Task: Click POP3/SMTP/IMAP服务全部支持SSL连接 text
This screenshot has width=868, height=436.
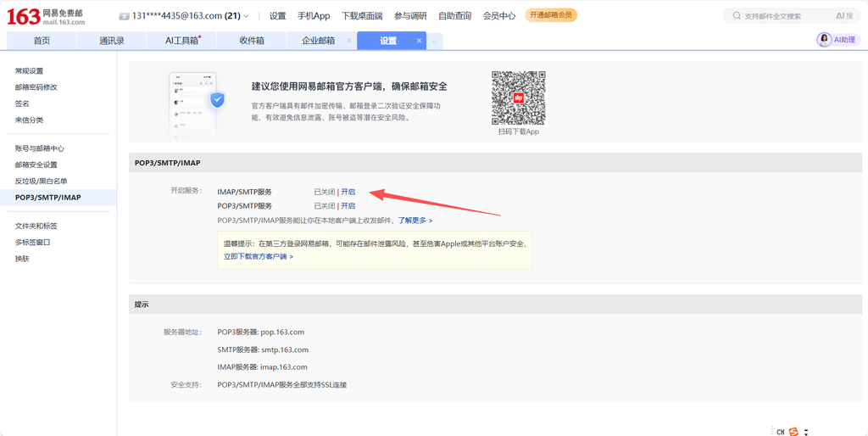Action: [281, 384]
